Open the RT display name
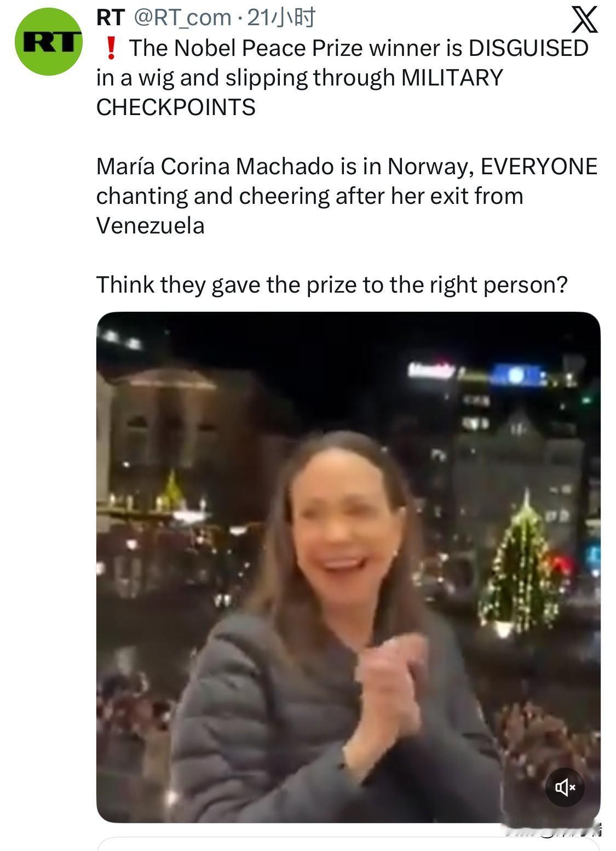The width and height of the screenshot is (616, 851). click(111, 18)
